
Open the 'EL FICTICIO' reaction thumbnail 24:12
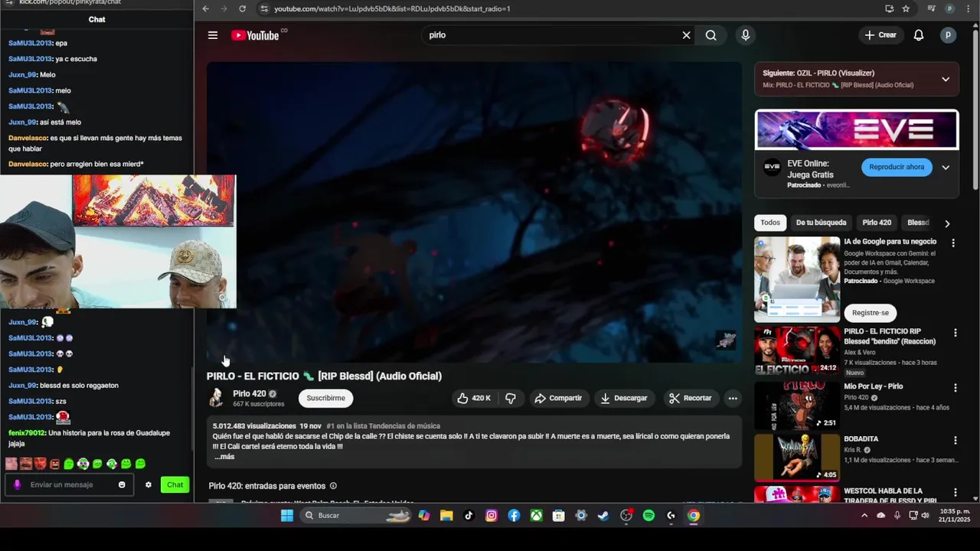797,351
